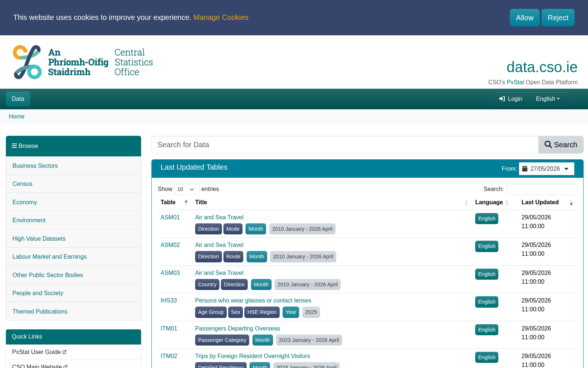
Task: Click the calendar icon in the From date picker
Action: tap(525, 169)
